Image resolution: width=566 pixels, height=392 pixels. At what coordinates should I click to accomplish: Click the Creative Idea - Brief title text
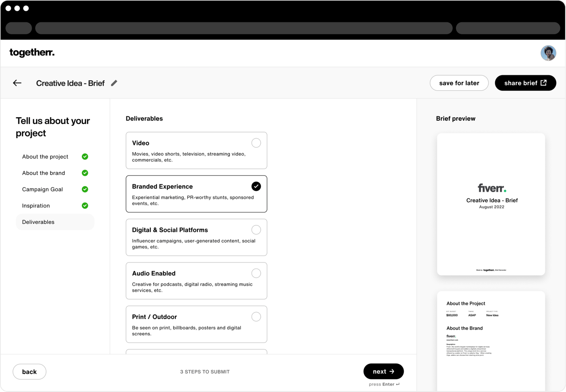[70, 83]
